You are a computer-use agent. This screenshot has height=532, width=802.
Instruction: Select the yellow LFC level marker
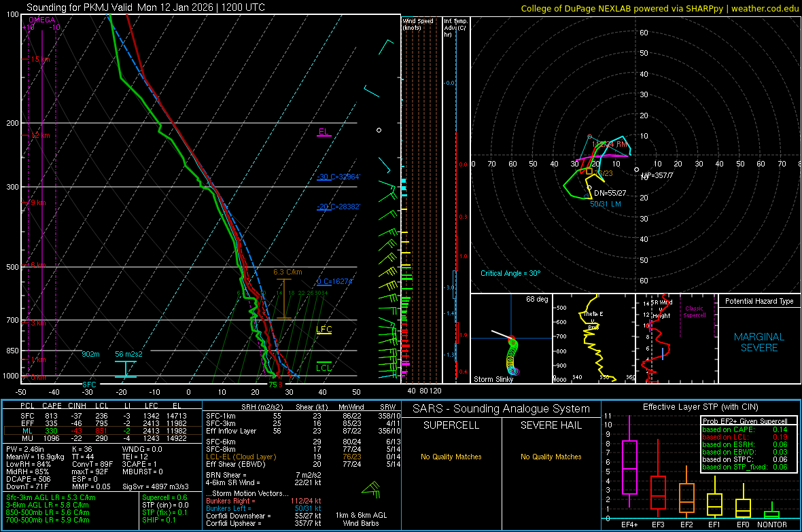coord(324,330)
